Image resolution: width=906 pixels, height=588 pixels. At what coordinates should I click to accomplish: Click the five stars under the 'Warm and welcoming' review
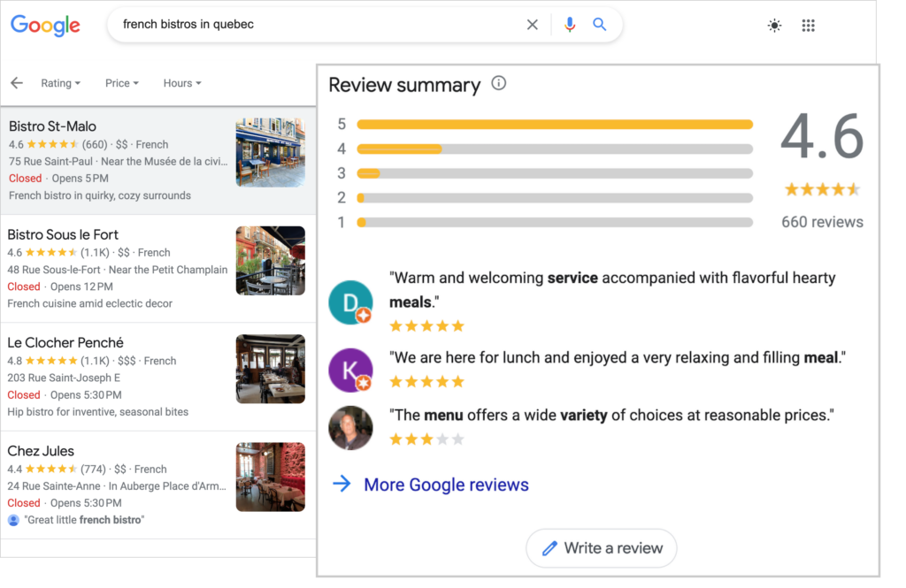427,325
